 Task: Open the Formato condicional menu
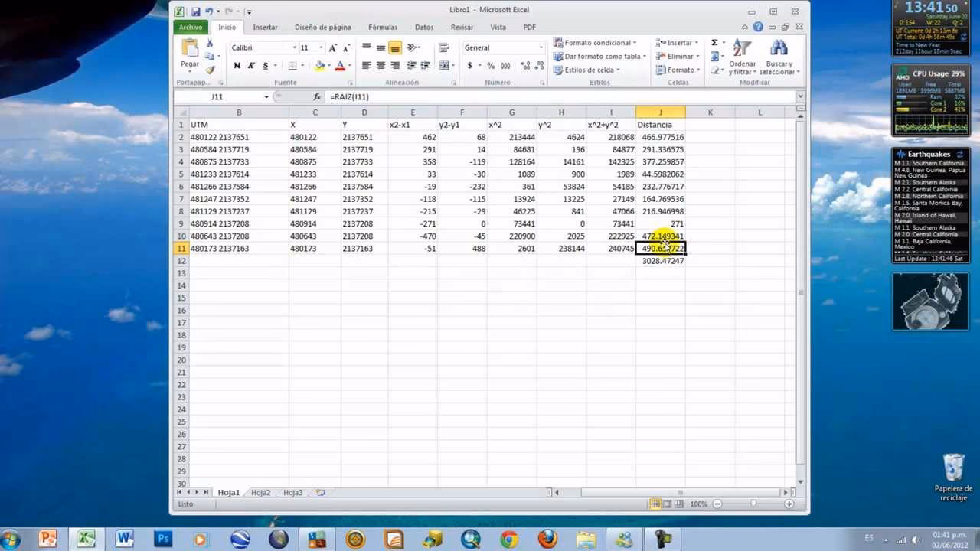(597, 42)
